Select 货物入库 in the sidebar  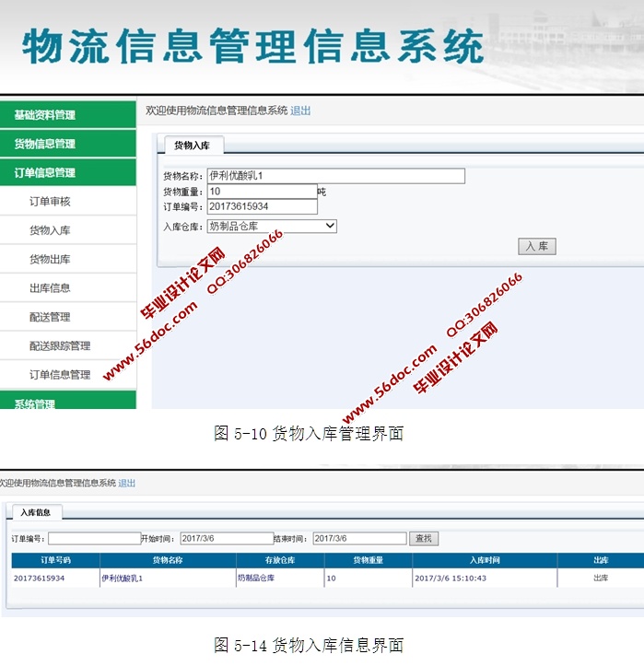click(50, 230)
